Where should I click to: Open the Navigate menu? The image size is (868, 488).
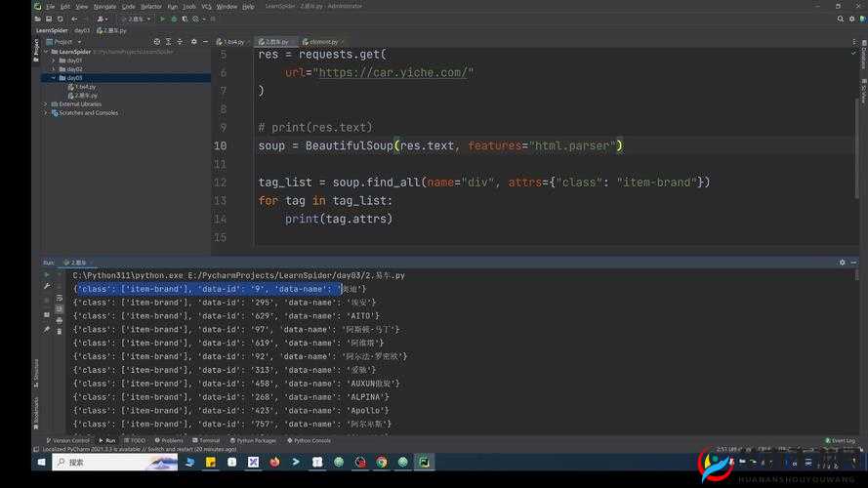pos(104,7)
